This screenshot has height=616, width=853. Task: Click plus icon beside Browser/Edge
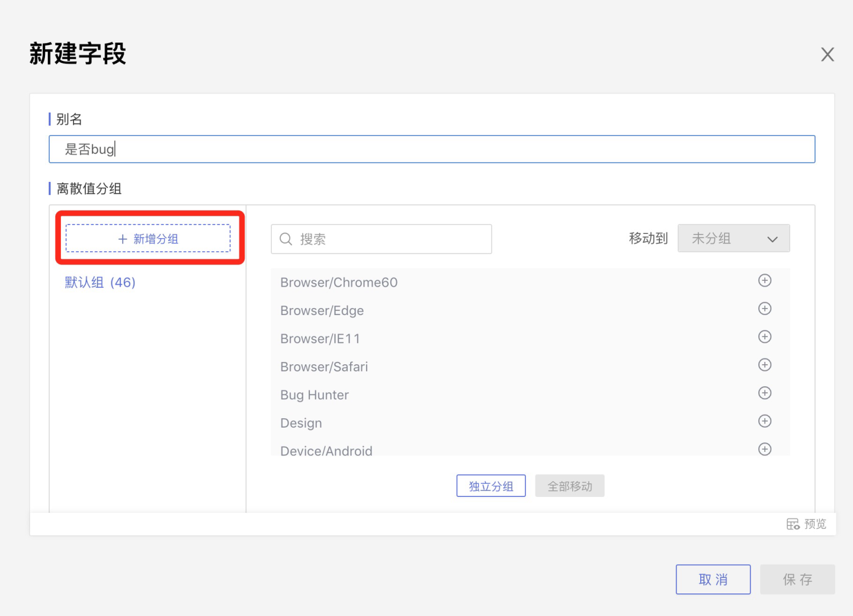[x=765, y=309]
